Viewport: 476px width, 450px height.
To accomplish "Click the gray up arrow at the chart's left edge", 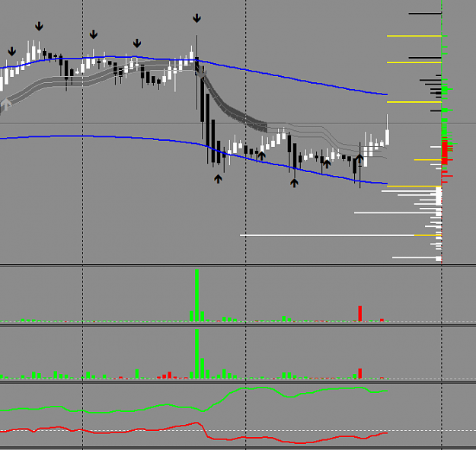I will pos(5,104).
